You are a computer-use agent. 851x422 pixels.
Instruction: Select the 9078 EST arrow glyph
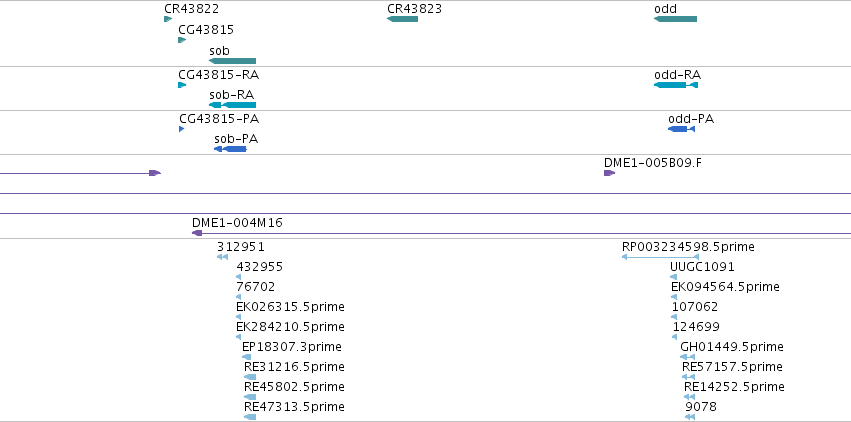pyautogui.click(x=690, y=417)
